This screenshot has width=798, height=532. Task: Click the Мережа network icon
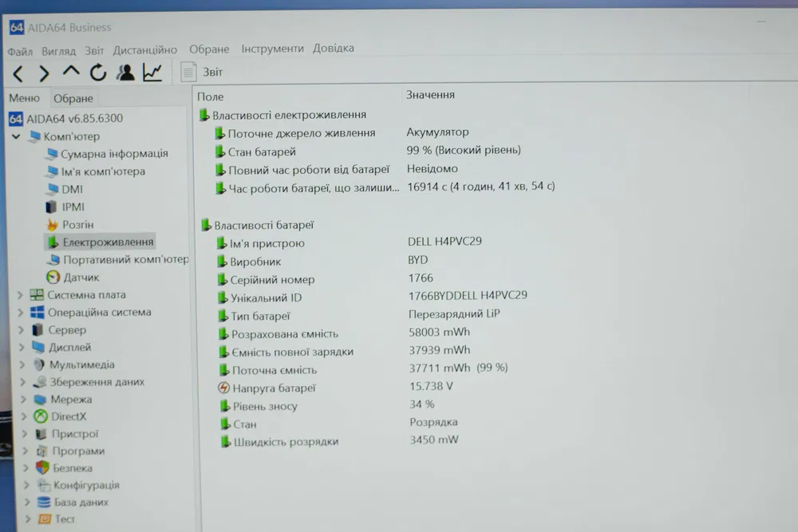click(x=40, y=400)
